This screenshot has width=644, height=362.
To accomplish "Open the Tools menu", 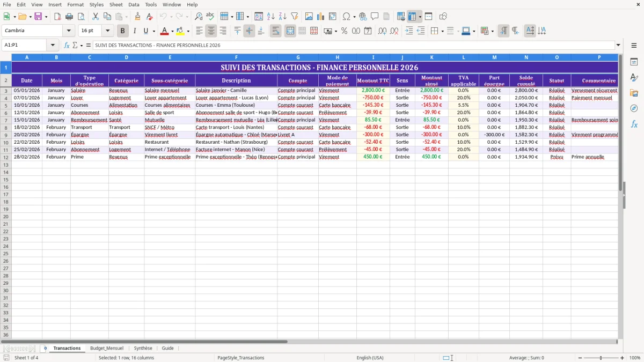I will (151, 4).
